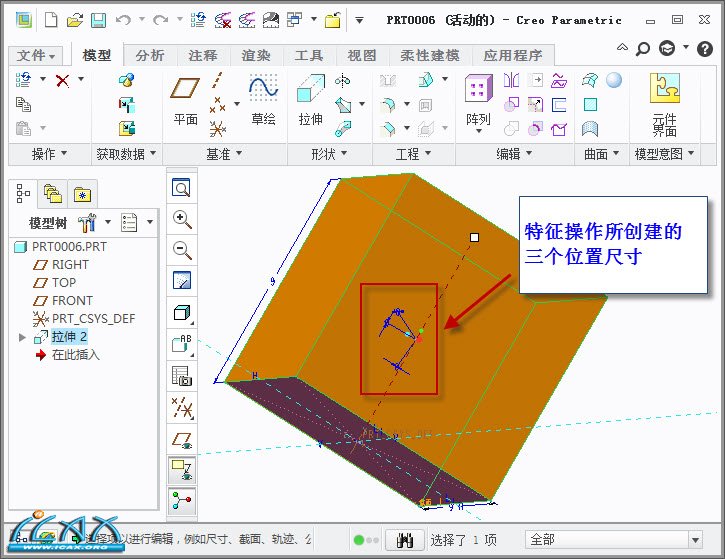Select the Plane (平面) datum tool
Screen dimensions: 725x559
click(185, 99)
